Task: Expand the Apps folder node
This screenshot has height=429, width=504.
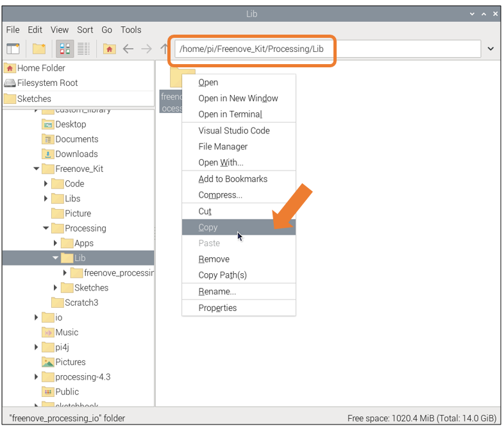Action: click(x=55, y=243)
